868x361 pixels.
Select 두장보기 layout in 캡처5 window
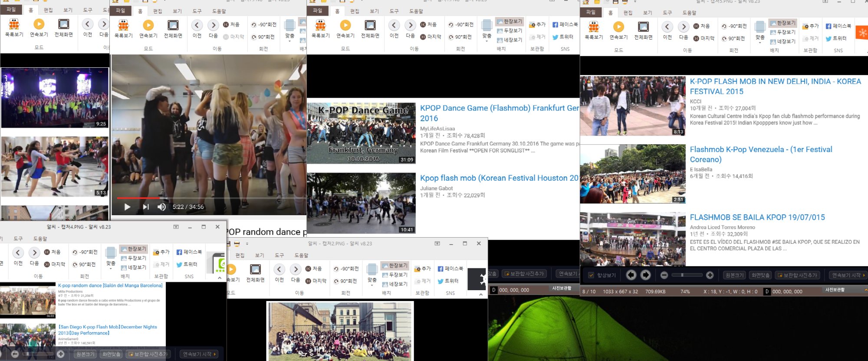coord(783,32)
